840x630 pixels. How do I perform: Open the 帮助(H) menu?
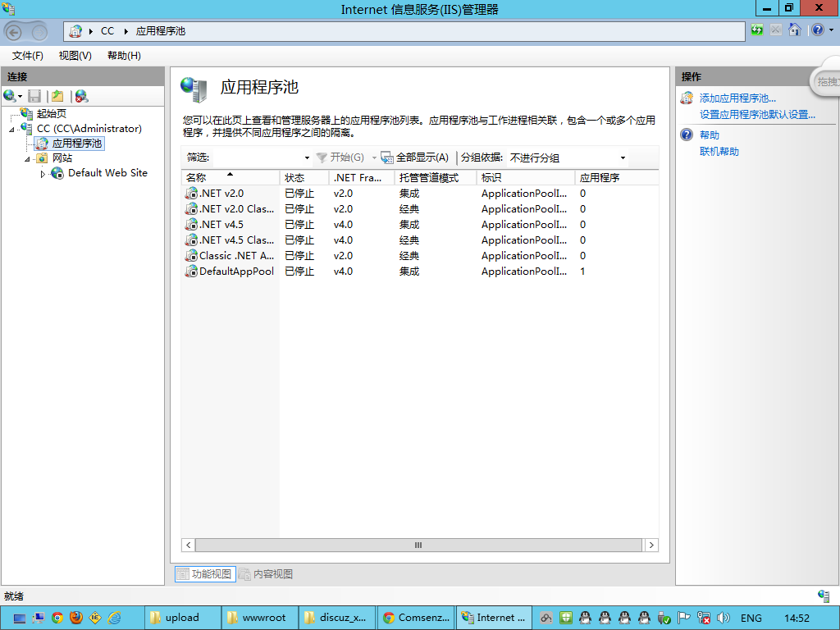point(124,56)
